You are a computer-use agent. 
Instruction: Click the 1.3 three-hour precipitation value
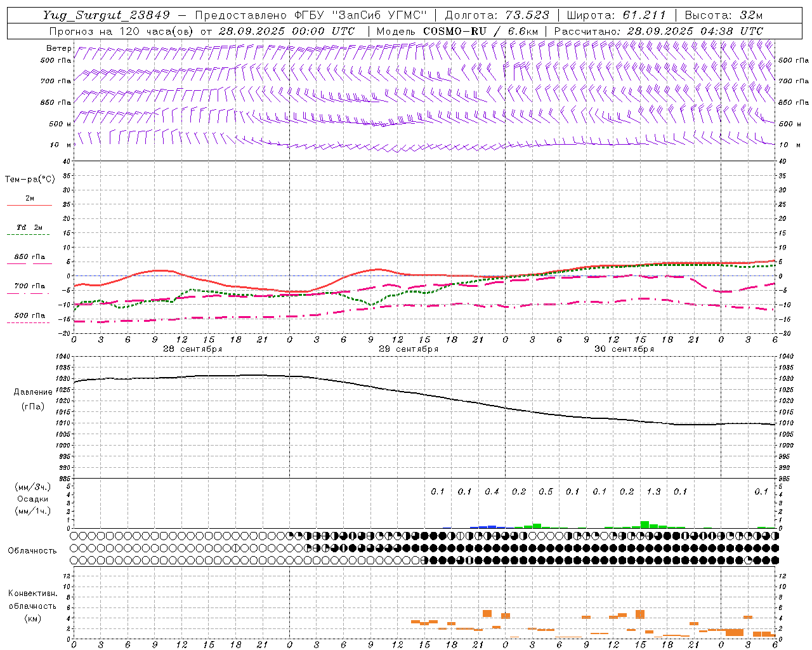[x=653, y=491]
